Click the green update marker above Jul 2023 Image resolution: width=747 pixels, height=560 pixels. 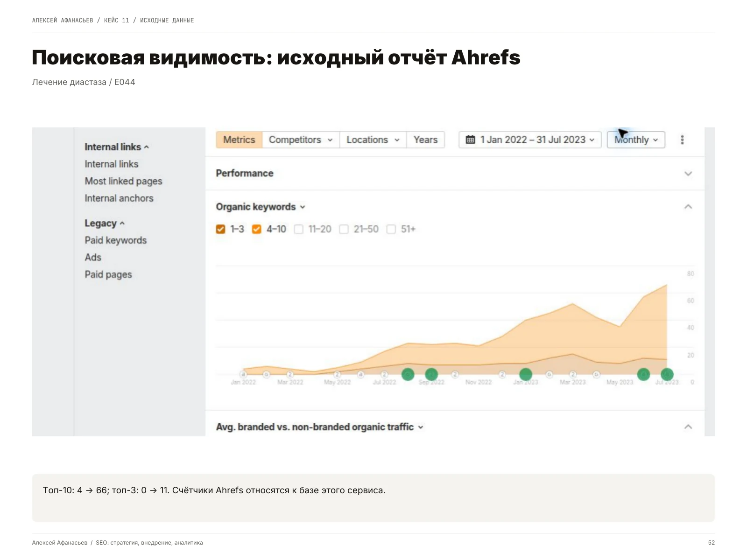pyautogui.click(x=667, y=374)
